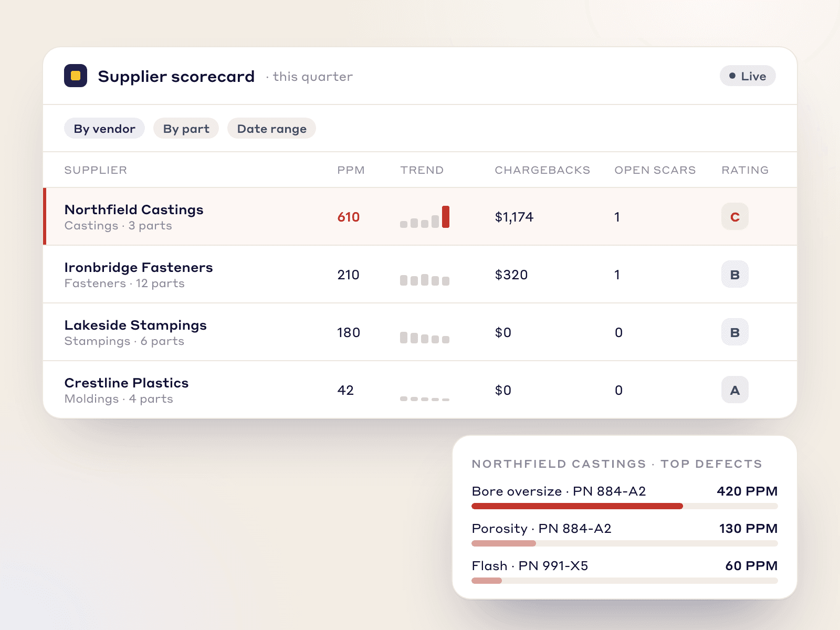Open the Northfield Castings supplier row
Screen dimensions: 840x630
point(420,216)
